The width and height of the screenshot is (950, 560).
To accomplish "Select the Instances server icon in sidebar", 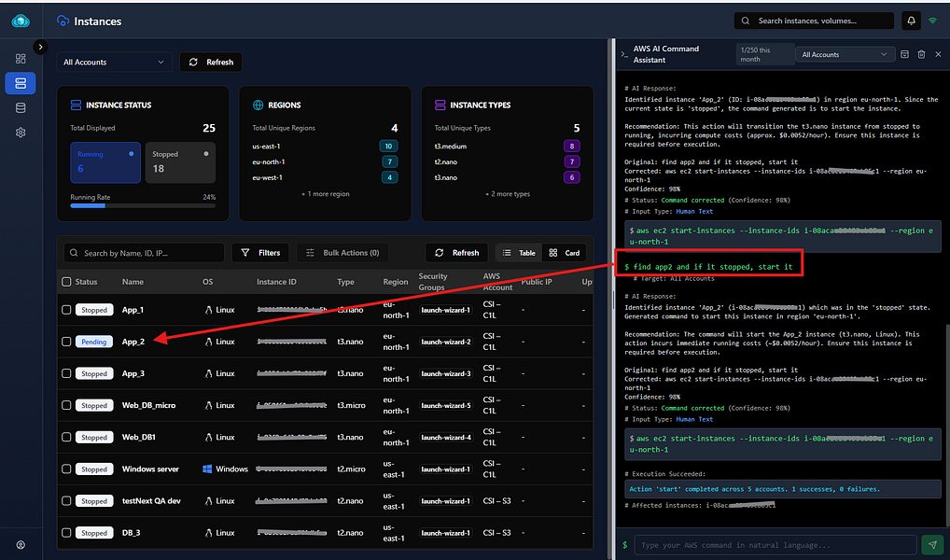I will (21, 83).
